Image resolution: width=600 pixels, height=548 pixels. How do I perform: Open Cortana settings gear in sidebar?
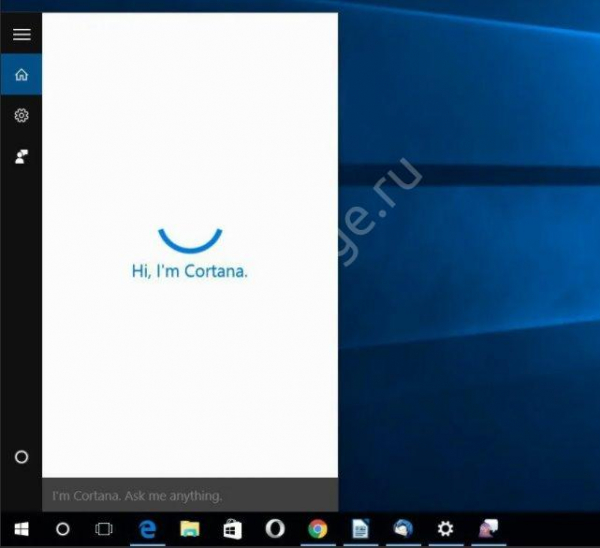coord(21,115)
